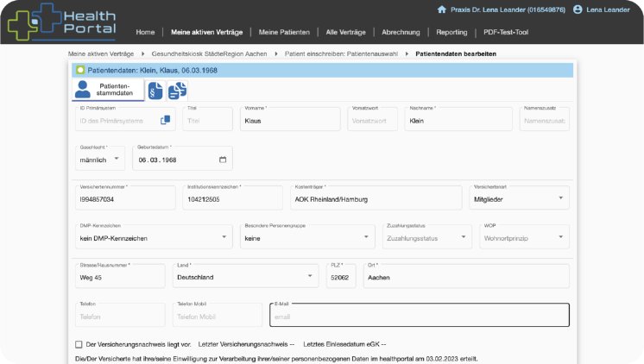Tick the Versicherungsnachweis liegt vor checkbox
Screen dimensions: 644x364
click(79, 344)
